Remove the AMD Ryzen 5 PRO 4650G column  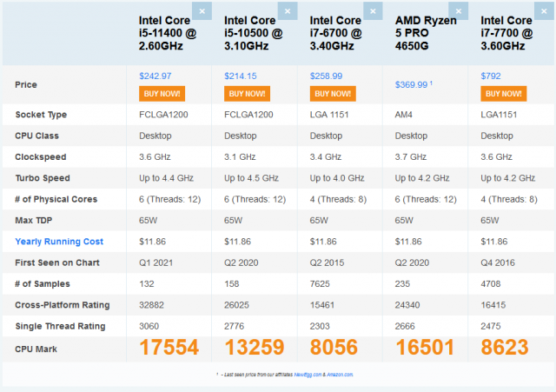click(x=459, y=11)
